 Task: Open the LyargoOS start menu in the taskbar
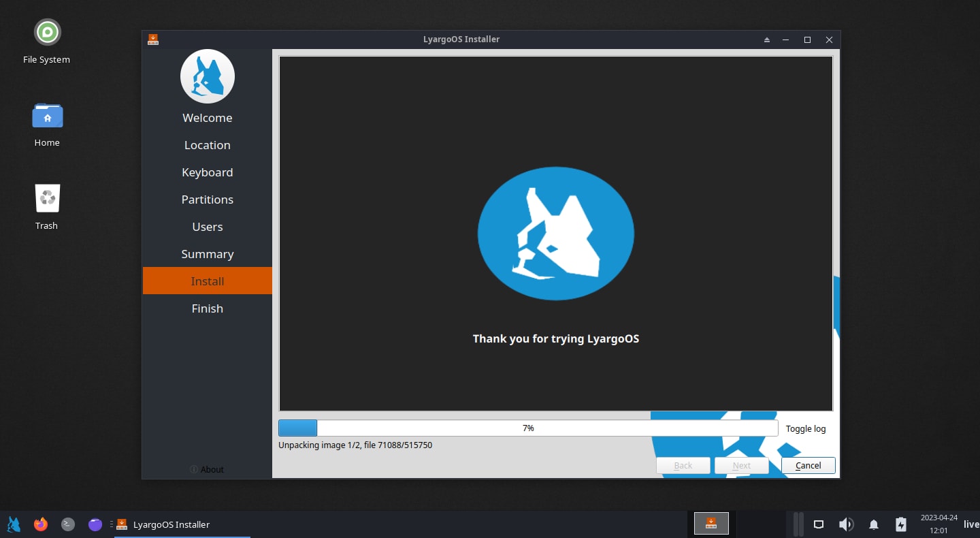pos(14,524)
